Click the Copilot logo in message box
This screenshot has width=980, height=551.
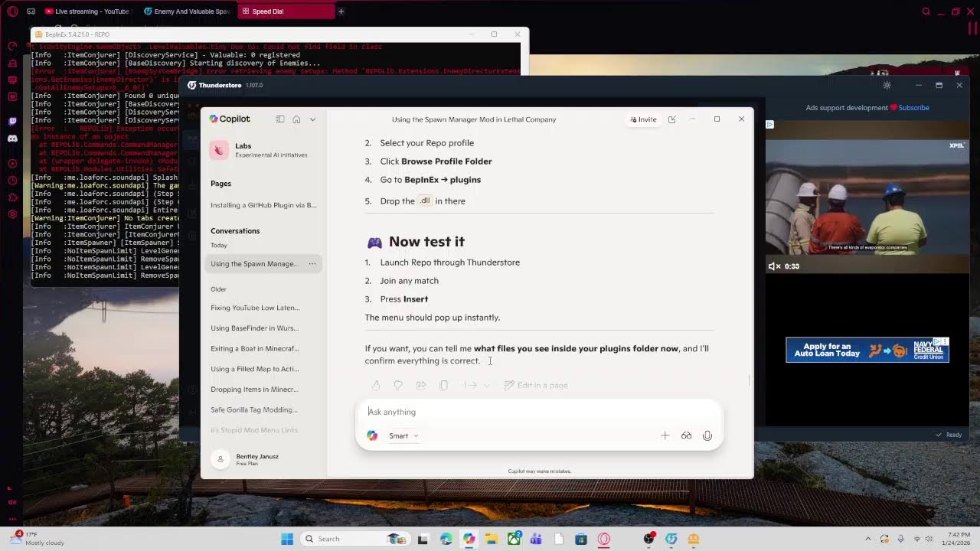point(372,436)
